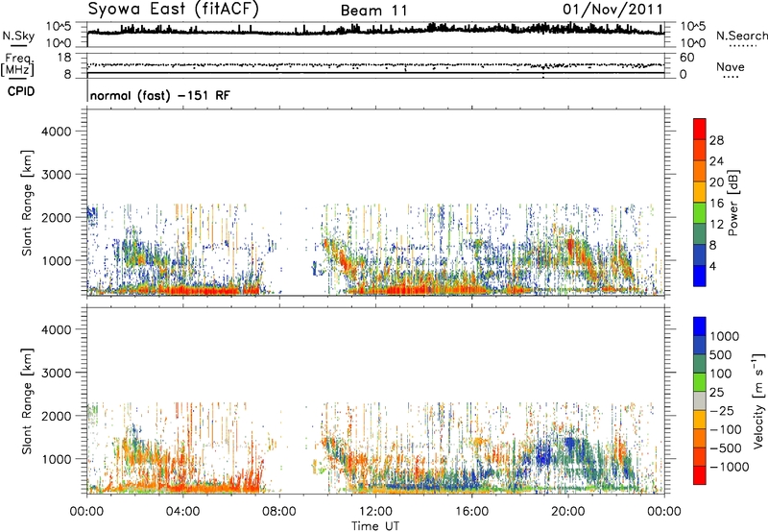Select the 'Freq. [MHz]' axis label

pyautogui.click(x=17, y=65)
